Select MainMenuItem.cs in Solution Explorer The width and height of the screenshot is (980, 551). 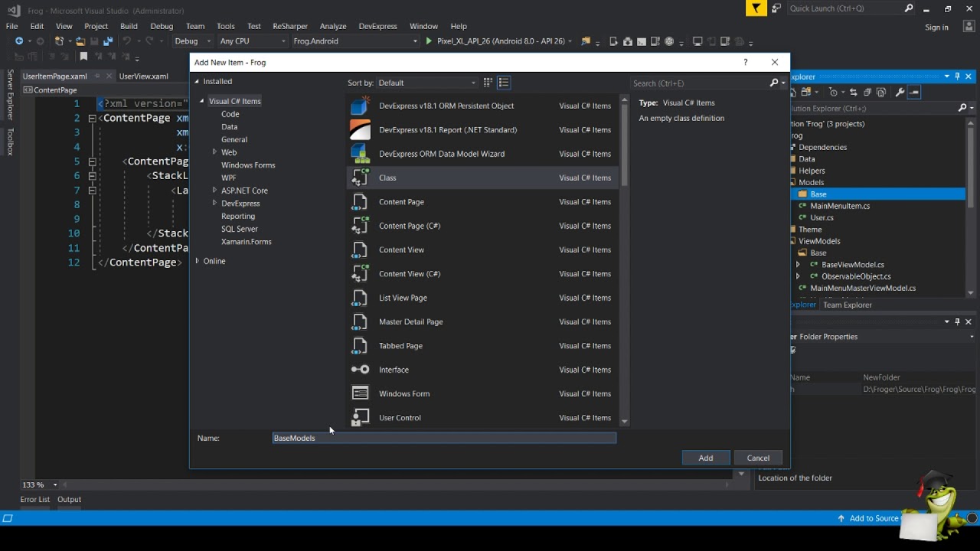click(840, 206)
